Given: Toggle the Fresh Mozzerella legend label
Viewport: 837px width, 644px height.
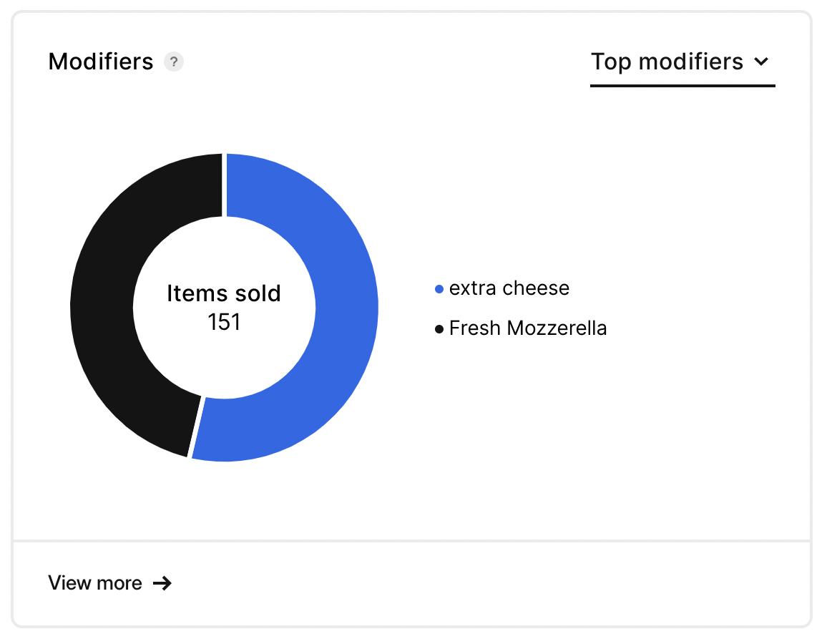Looking at the screenshot, I should [x=528, y=328].
